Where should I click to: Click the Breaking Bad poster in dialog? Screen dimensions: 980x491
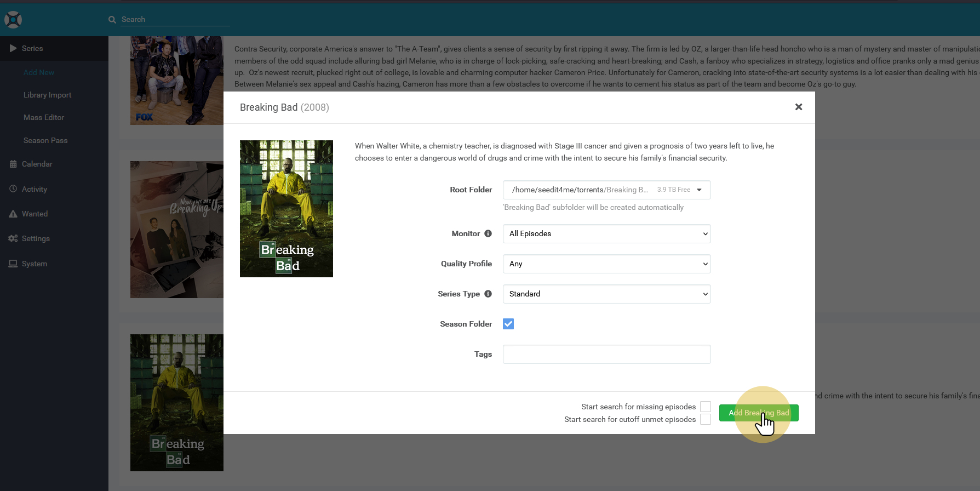(x=286, y=209)
